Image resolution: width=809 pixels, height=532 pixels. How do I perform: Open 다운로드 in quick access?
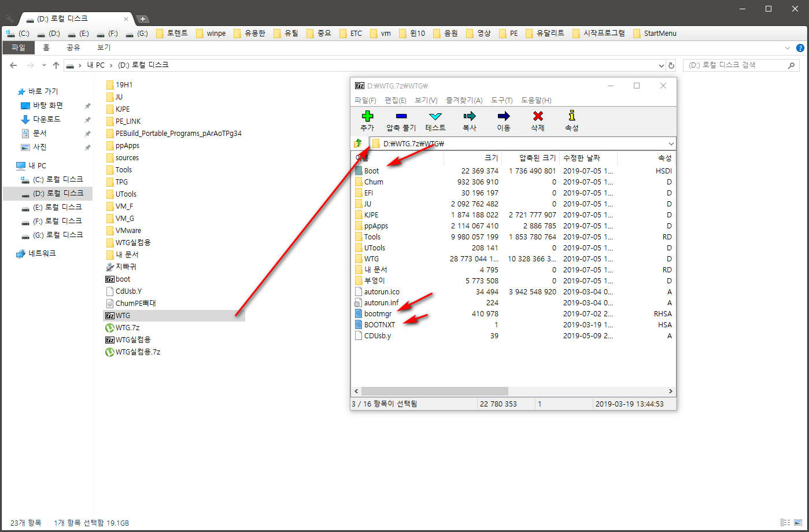[47, 119]
